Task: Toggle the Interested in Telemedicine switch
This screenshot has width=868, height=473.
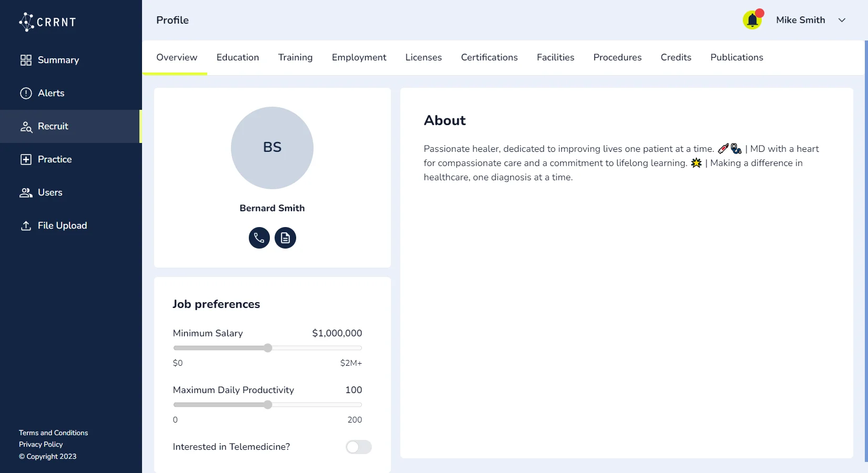Action: click(358, 447)
